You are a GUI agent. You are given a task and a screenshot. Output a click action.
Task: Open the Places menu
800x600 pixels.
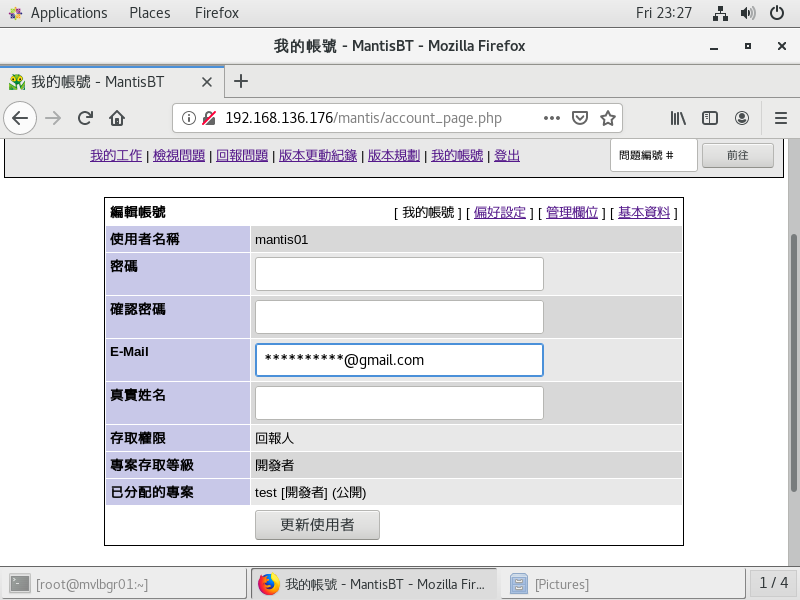coord(149,13)
